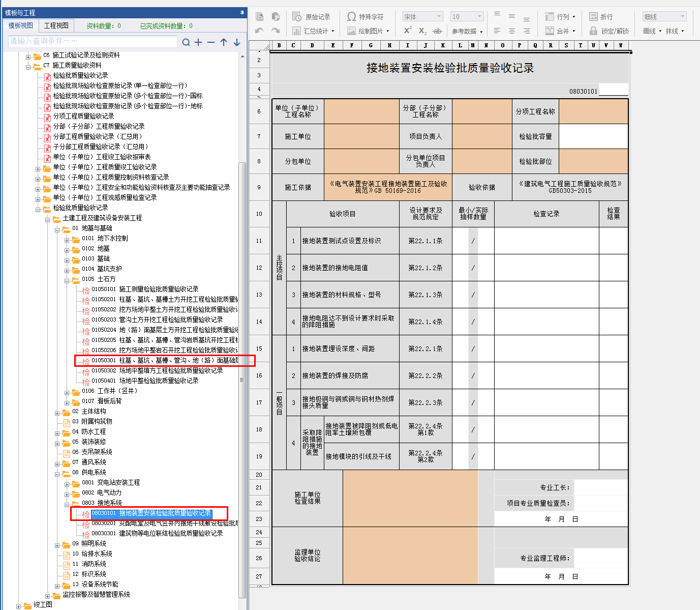Select 监控报警及智慧管理系统 folder
Screen dimensions: 700x610
tap(96, 594)
